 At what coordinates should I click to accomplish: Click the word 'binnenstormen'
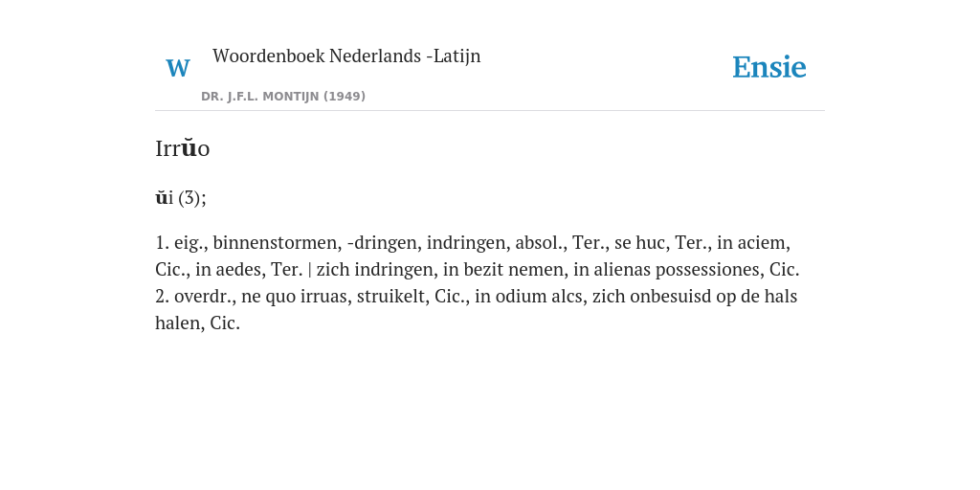click(278, 242)
